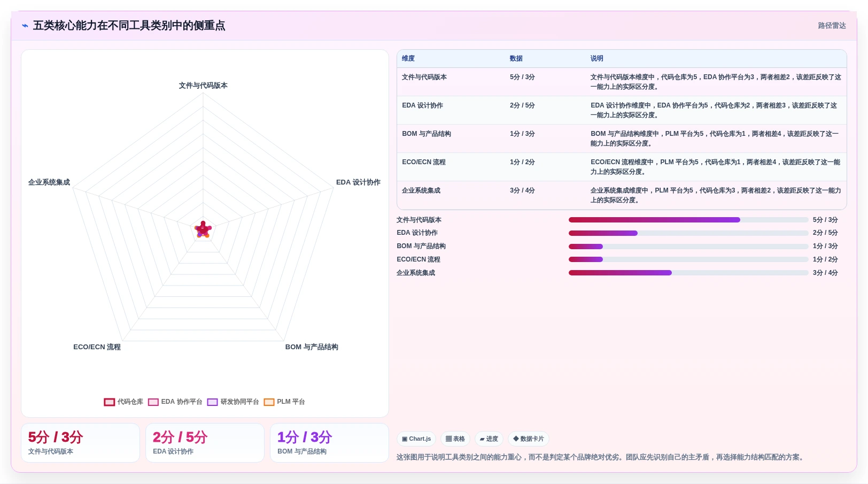Click the Chart.js tag chip
This screenshot has height=484, width=868.
(416, 439)
